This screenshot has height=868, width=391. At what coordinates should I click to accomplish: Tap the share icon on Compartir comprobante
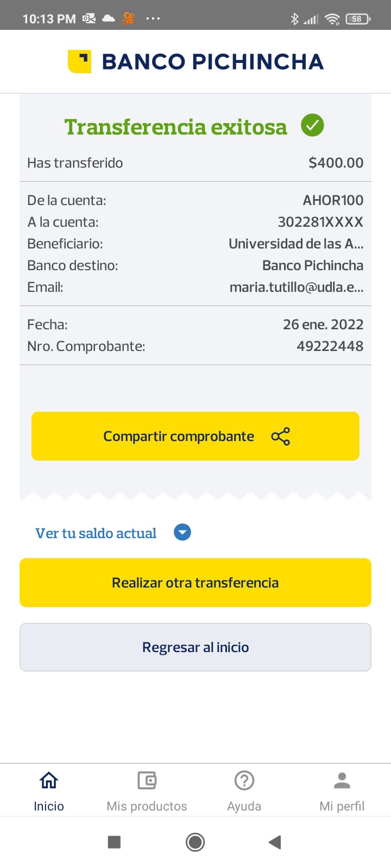tap(280, 436)
